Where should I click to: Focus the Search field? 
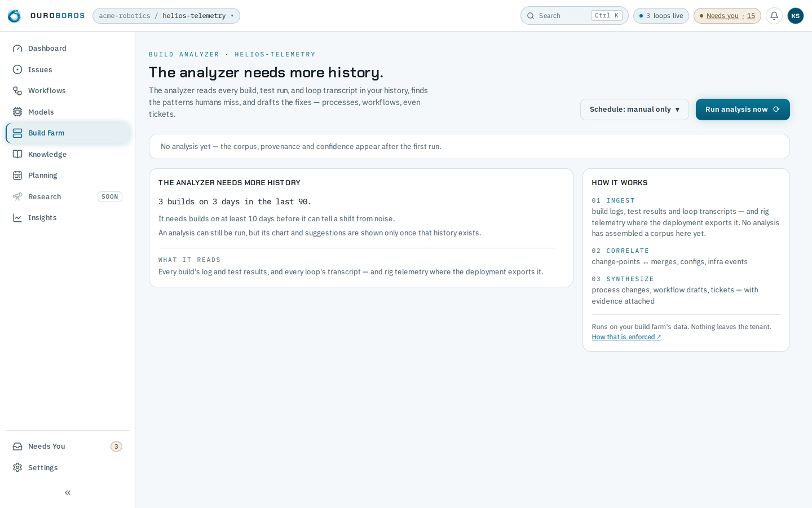[574, 16]
